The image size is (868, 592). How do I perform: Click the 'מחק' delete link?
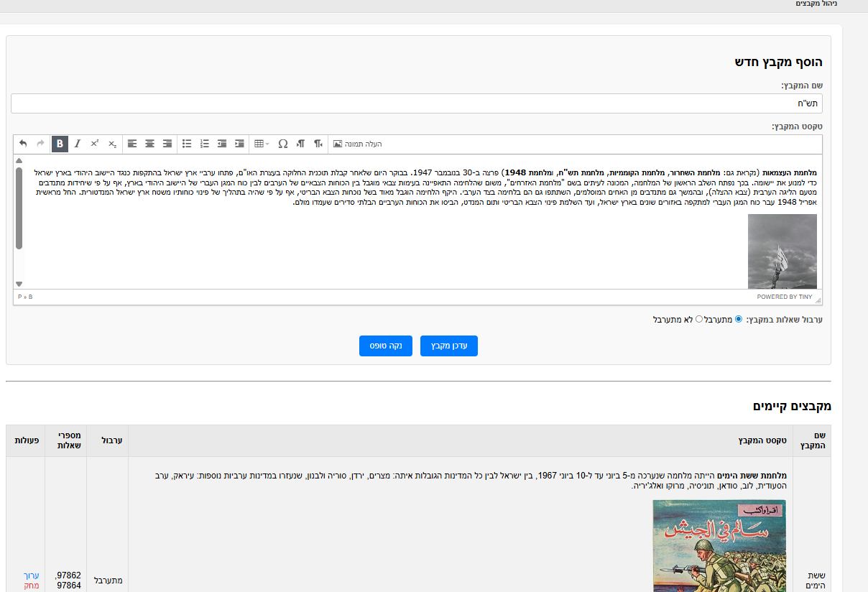(32, 586)
